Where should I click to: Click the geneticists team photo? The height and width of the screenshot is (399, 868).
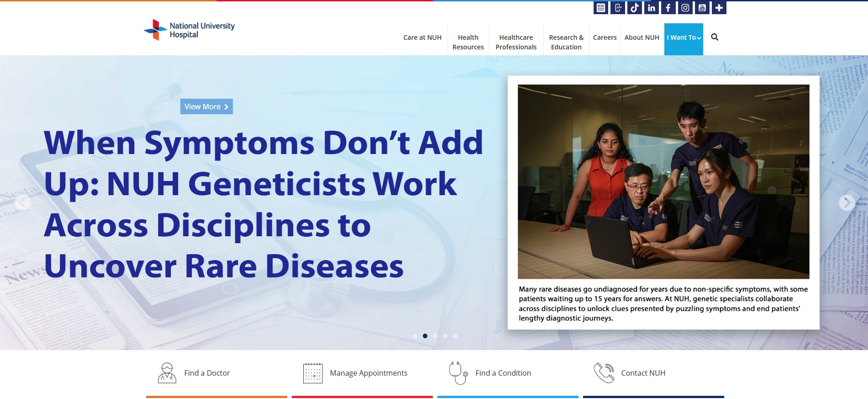(x=663, y=181)
